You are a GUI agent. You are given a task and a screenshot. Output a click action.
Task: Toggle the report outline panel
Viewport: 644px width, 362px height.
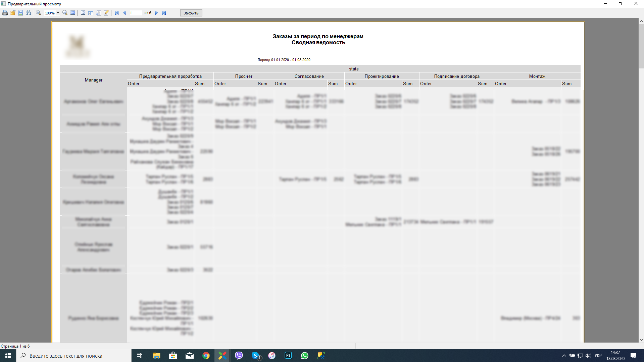pyautogui.click(x=83, y=13)
